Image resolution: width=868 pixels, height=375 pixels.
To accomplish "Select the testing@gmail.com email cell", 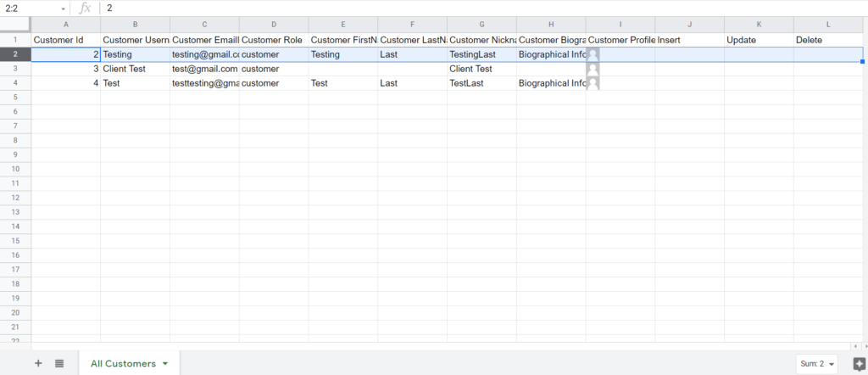I will (x=205, y=54).
